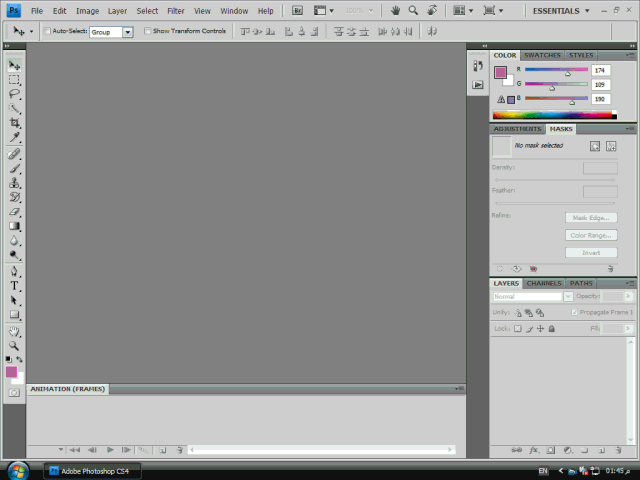The width and height of the screenshot is (640, 480).
Task: Switch to the Swatches tab
Action: point(542,55)
